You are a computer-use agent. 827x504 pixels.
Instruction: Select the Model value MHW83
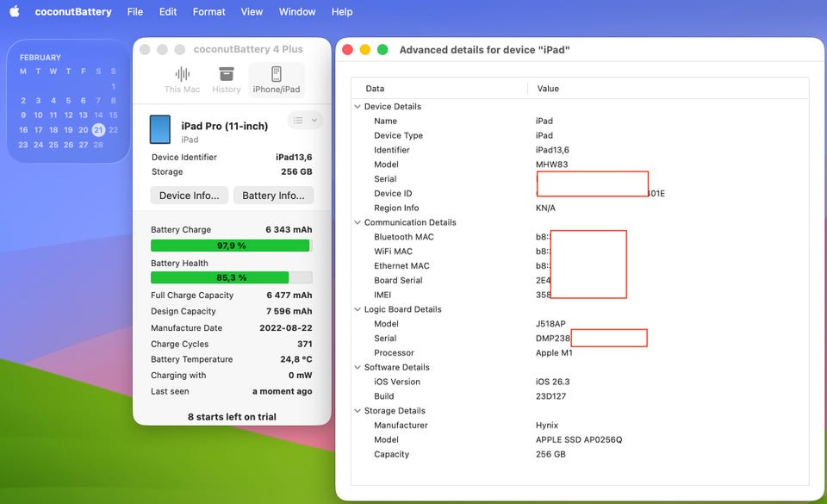551,165
